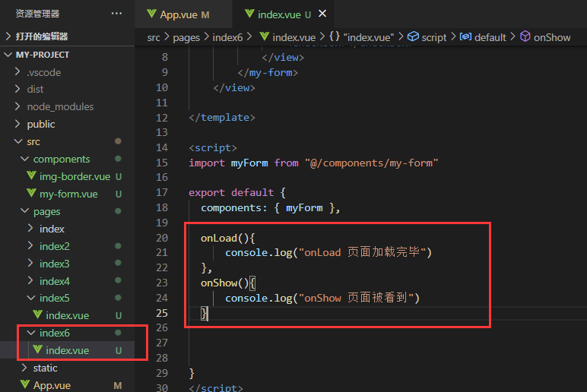Click the onShow breadcrumb segment
Image resolution: width=587 pixels, height=392 pixels.
click(552, 37)
